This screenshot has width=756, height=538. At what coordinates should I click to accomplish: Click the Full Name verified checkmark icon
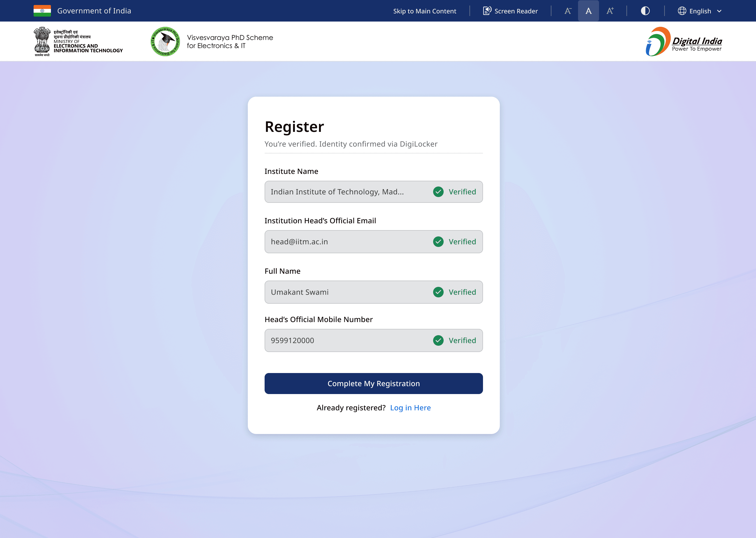tap(438, 292)
